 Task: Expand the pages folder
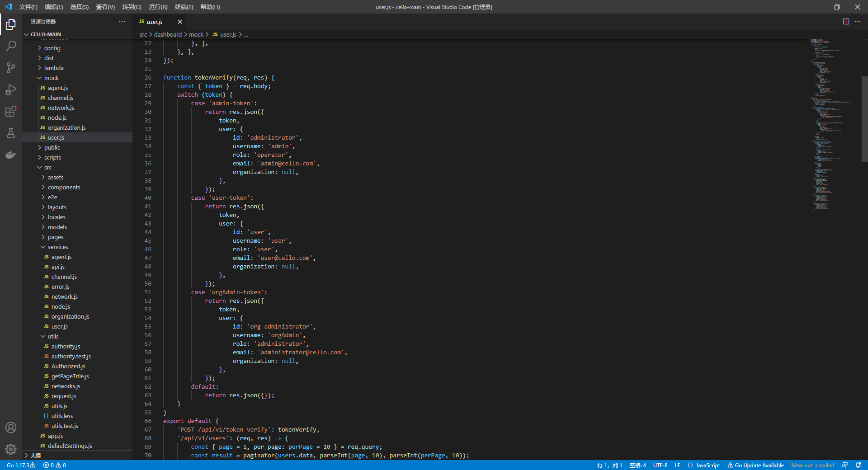tap(77, 237)
